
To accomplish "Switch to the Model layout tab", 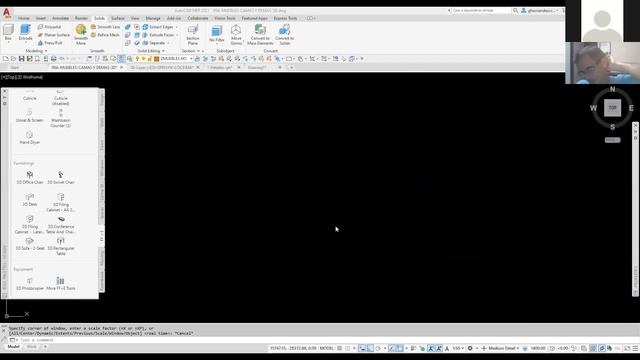I will (x=13, y=347).
